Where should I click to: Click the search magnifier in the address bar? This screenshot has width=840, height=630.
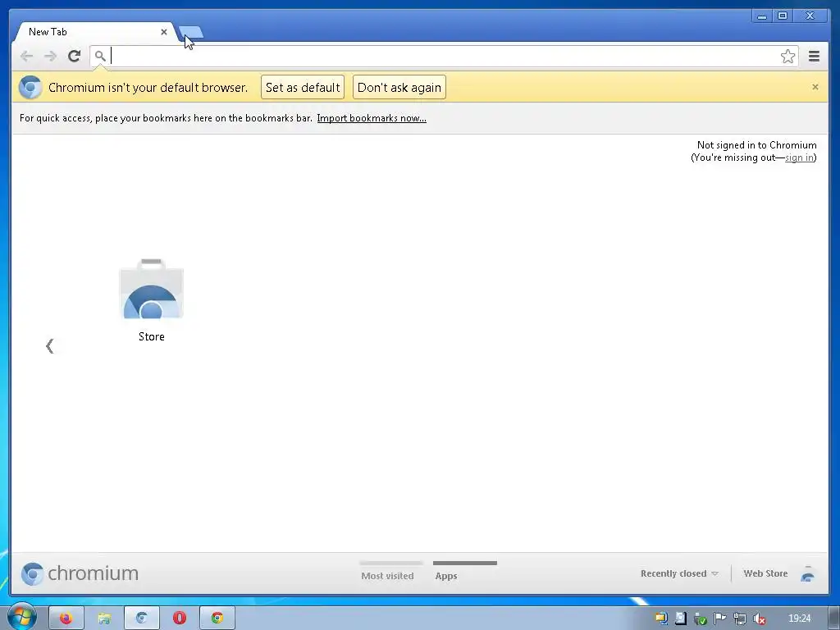[x=99, y=56]
